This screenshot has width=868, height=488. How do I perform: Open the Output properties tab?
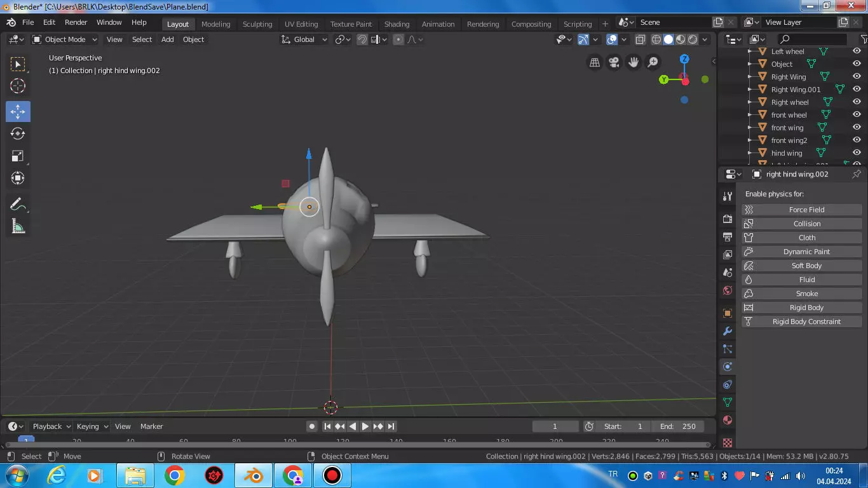[x=728, y=237]
